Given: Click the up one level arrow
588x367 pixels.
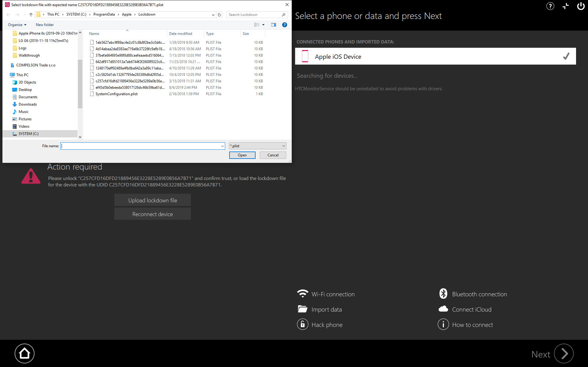Looking at the screenshot, I should (x=31, y=15).
